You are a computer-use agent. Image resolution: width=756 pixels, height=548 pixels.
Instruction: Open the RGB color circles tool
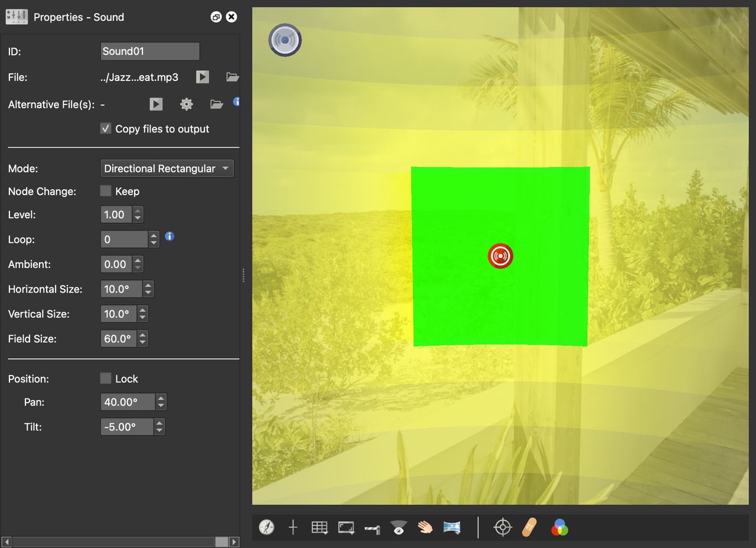(559, 527)
